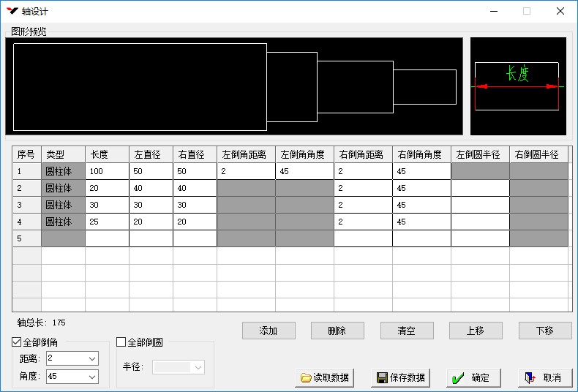This screenshot has height=392, width=578.
Task: Select row number 4 header
Action: click(27, 222)
